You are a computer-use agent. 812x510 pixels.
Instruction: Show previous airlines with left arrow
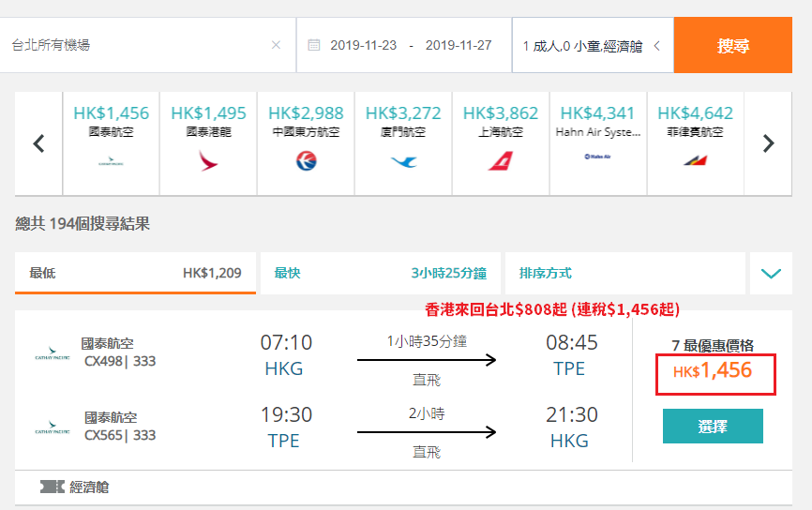pos(38,143)
